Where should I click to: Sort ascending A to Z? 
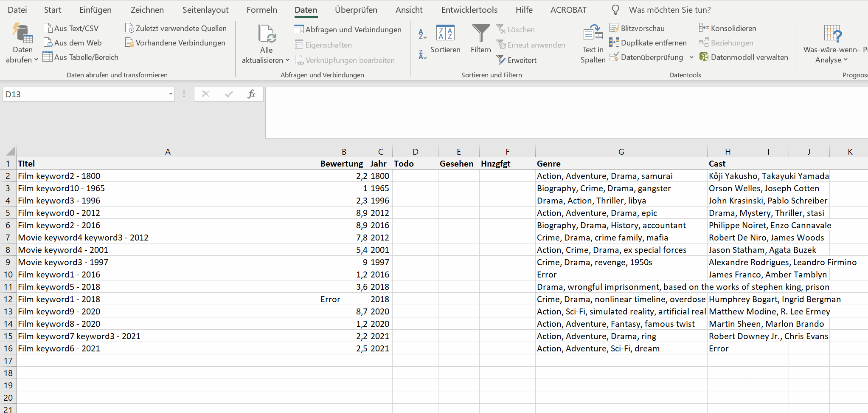coord(422,34)
